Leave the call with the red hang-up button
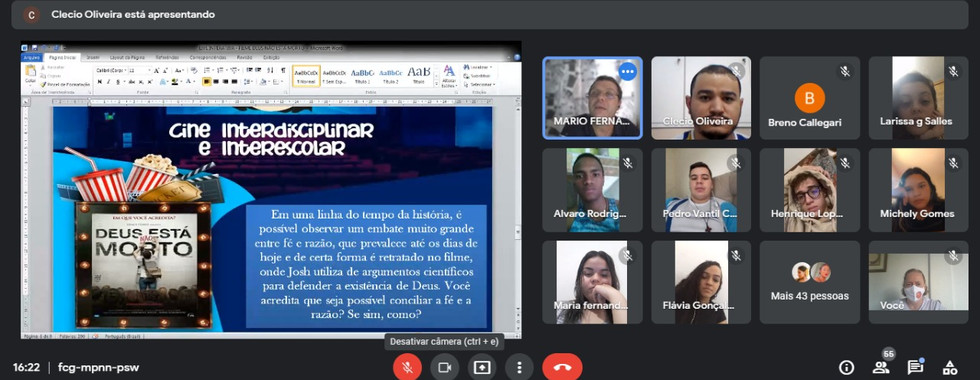This screenshot has height=380, width=980. (562, 368)
